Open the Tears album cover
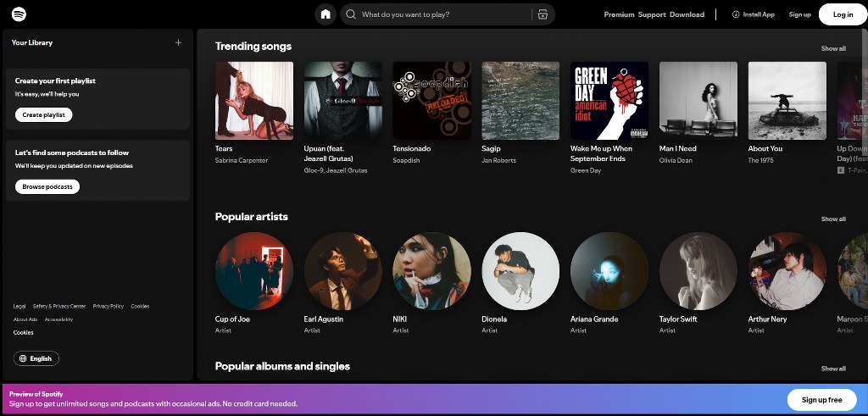 [254, 101]
